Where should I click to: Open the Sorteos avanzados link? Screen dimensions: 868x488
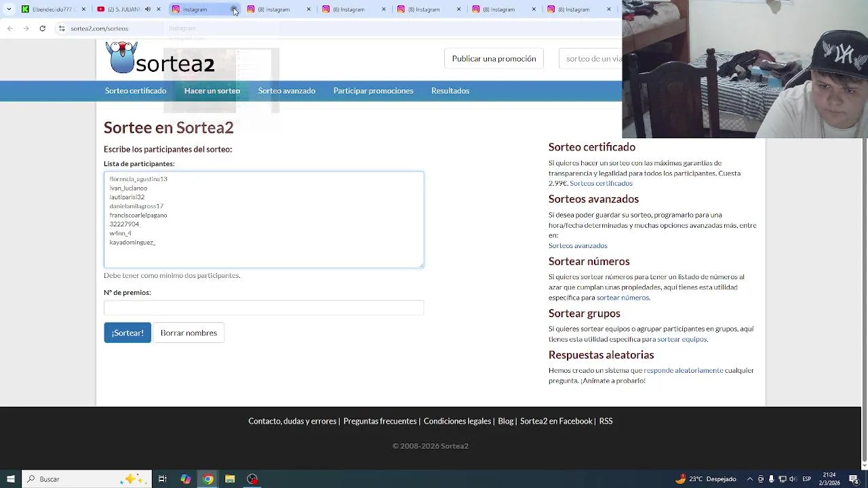[x=578, y=246]
